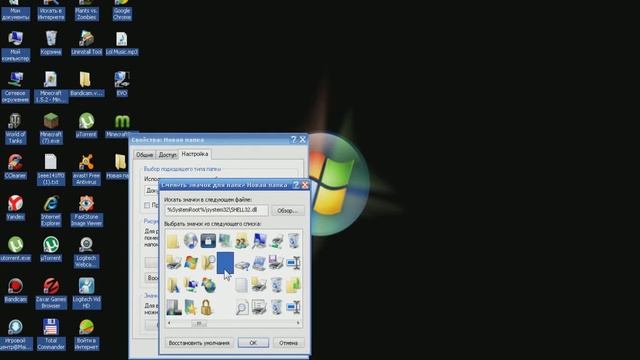Viewport: 640px width, 360px height.
Task: Select the Internet Explorer desktop icon
Action: (x=51, y=211)
